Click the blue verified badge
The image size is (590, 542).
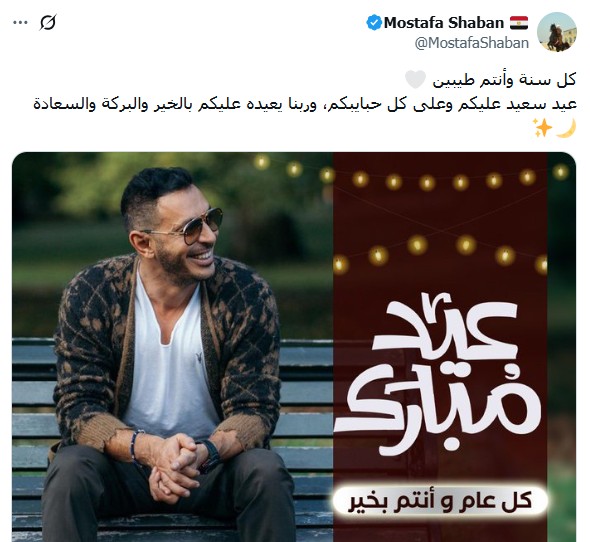[x=374, y=23]
